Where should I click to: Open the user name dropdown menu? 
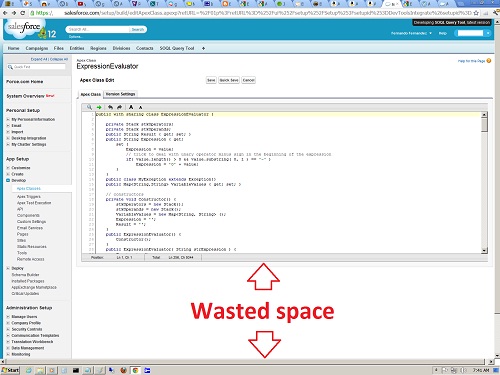412,33
